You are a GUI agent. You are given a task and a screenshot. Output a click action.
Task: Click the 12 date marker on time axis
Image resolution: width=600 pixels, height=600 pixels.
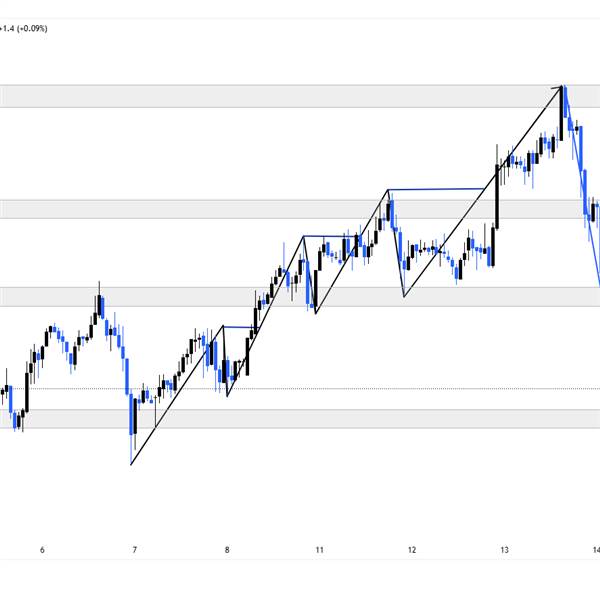[412, 550]
